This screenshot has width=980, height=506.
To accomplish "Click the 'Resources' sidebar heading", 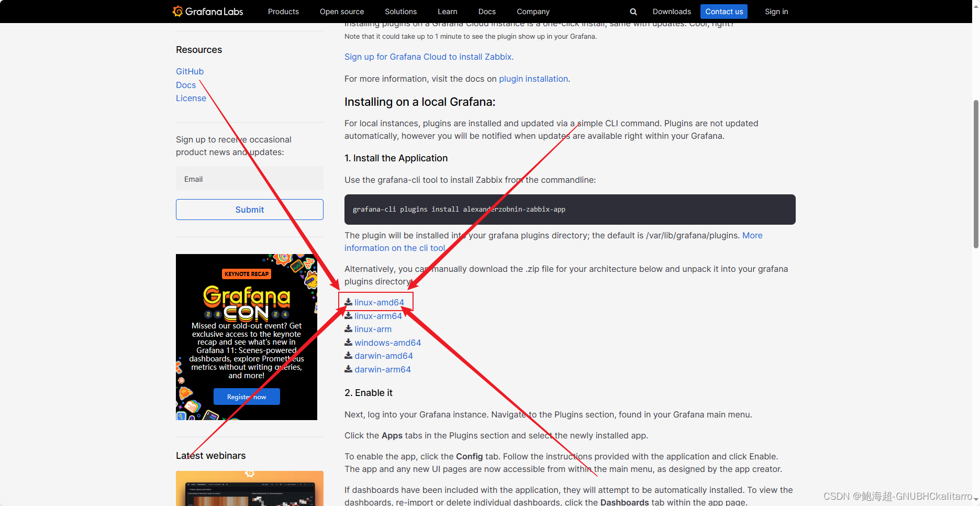I will coord(199,50).
